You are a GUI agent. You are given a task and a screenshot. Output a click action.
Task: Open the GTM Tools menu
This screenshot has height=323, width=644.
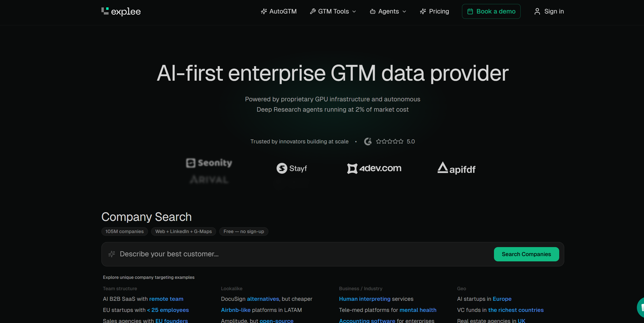click(x=333, y=11)
